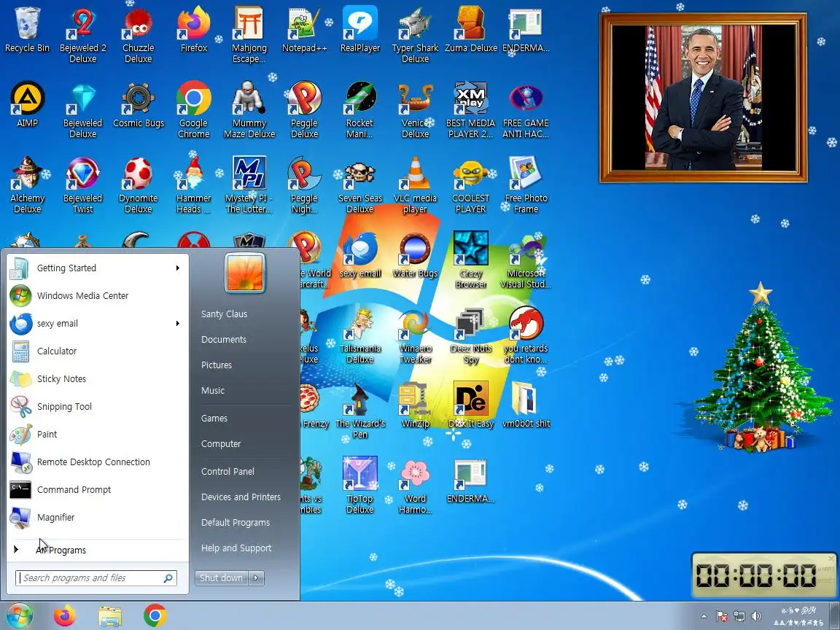Viewport: 840px width, 630px height.
Task: Open Water Bugs desktop shortcut
Action: 415,255
